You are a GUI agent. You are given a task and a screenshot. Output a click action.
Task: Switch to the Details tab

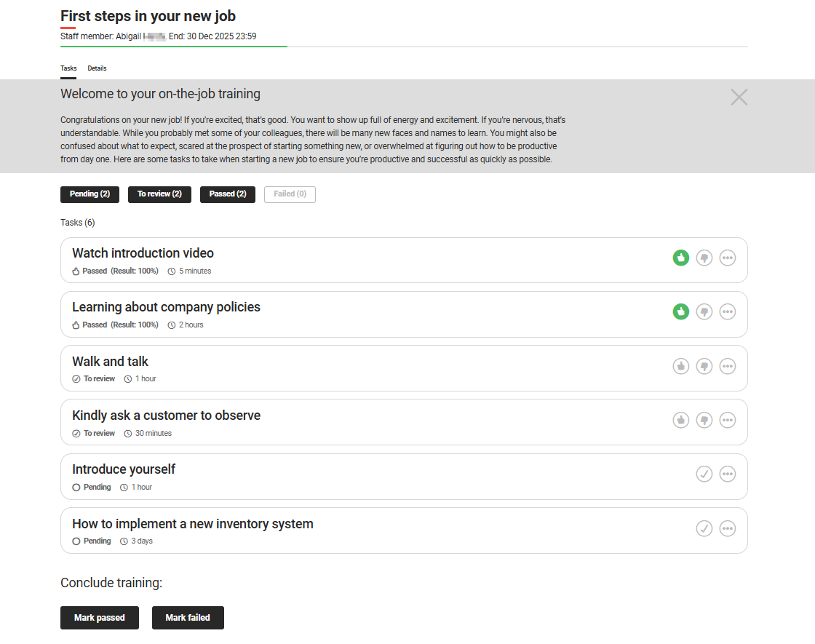coord(97,68)
